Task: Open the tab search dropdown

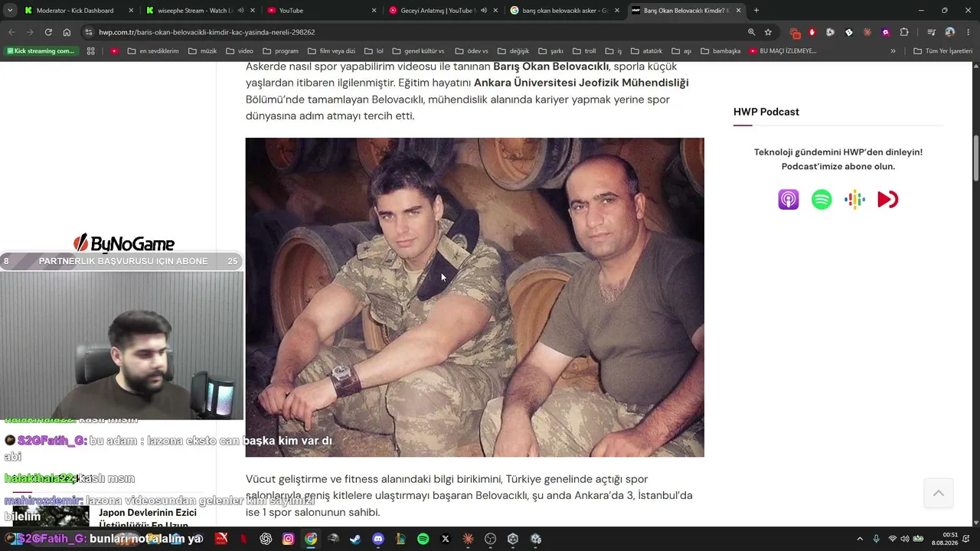Action: 10,10
